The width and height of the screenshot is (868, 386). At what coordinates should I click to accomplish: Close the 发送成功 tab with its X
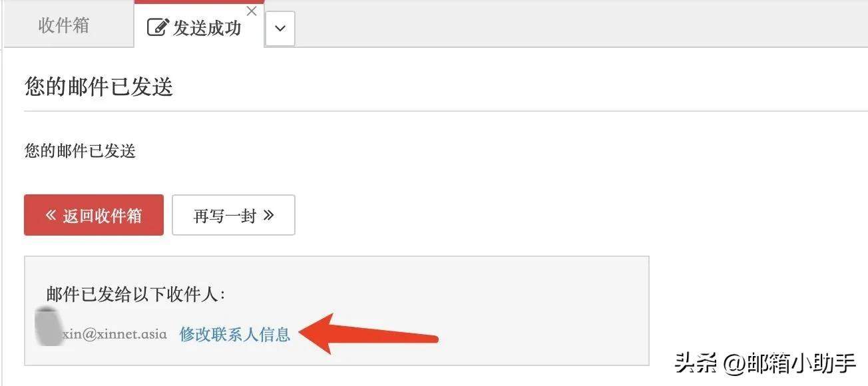(251, 11)
